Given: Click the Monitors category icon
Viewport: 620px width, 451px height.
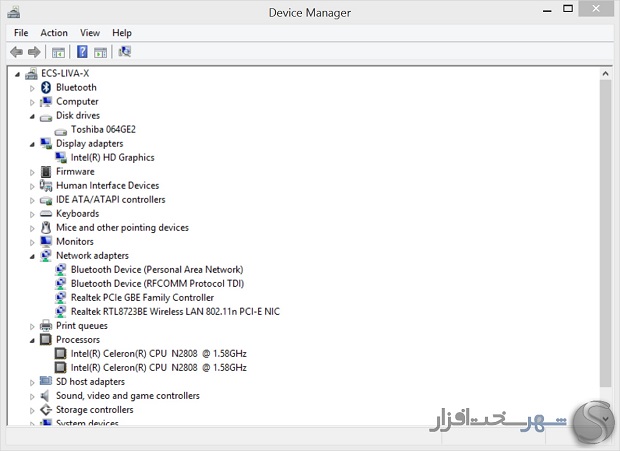Looking at the screenshot, I should (46, 241).
